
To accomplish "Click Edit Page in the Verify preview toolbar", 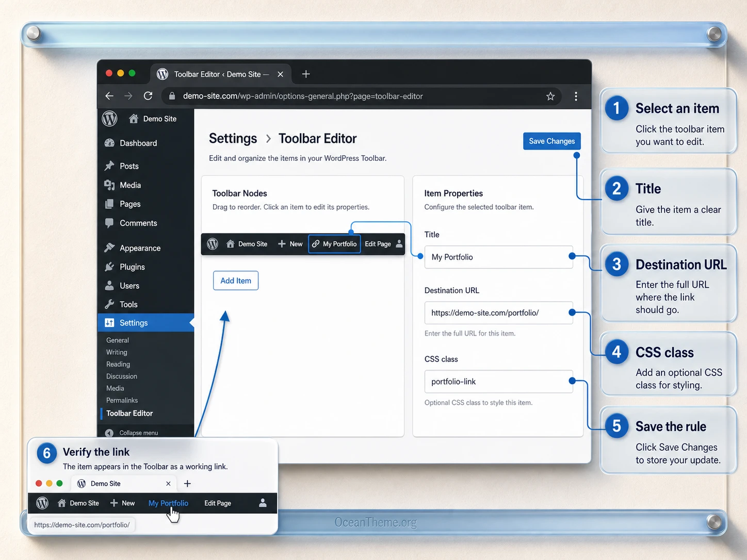I will 218,503.
